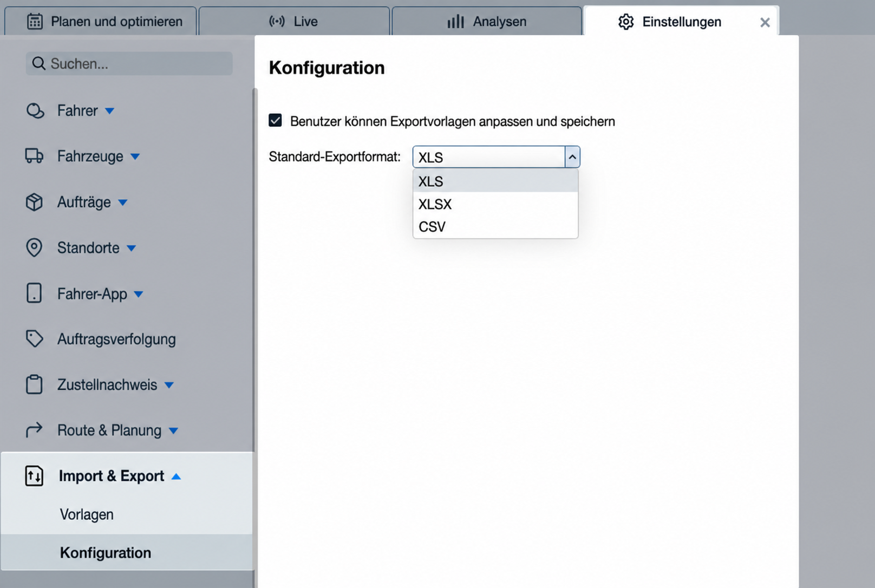The width and height of the screenshot is (875, 588).
Task: Expand the Standorte section arrow
Action: [132, 249]
